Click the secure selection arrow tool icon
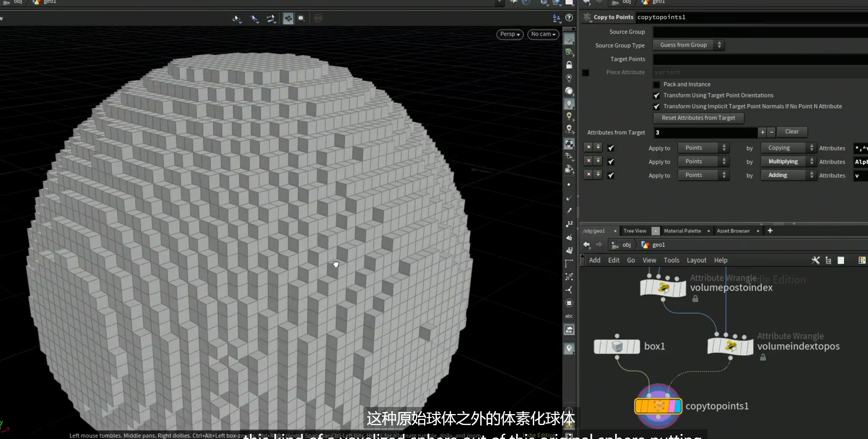Image resolution: width=868 pixels, height=439 pixels. pyautogui.click(x=255, y=19)
